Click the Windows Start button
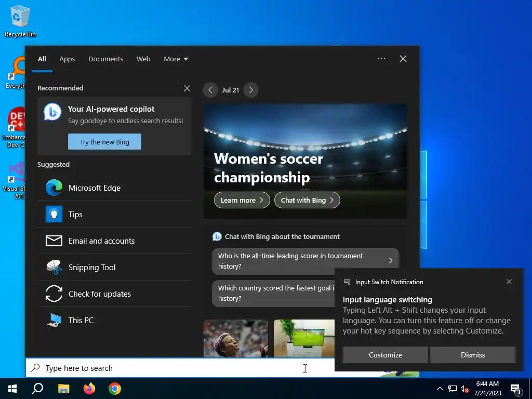The height and width of the screenshot is (399, 532). [x=12, y=389]
